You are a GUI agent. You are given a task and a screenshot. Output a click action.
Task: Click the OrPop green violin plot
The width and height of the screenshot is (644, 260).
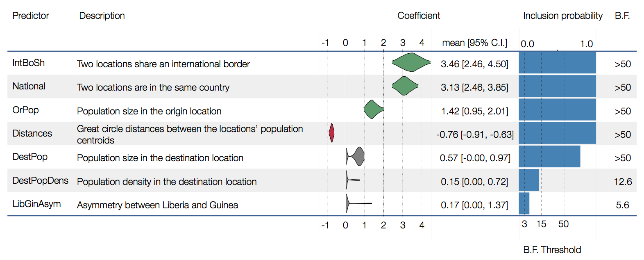374,109
